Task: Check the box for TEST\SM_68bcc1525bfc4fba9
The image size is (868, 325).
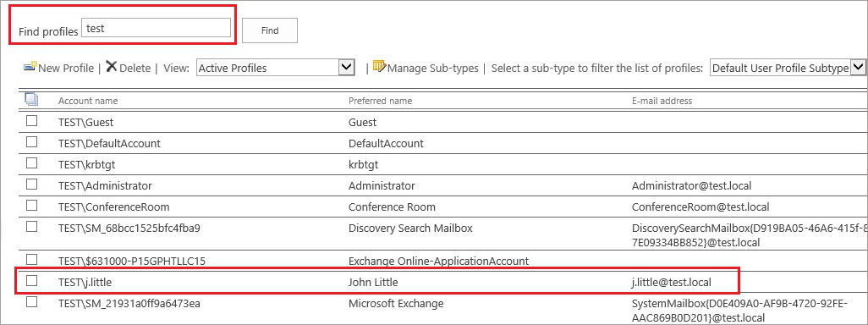Action: [x=32, y=226]
